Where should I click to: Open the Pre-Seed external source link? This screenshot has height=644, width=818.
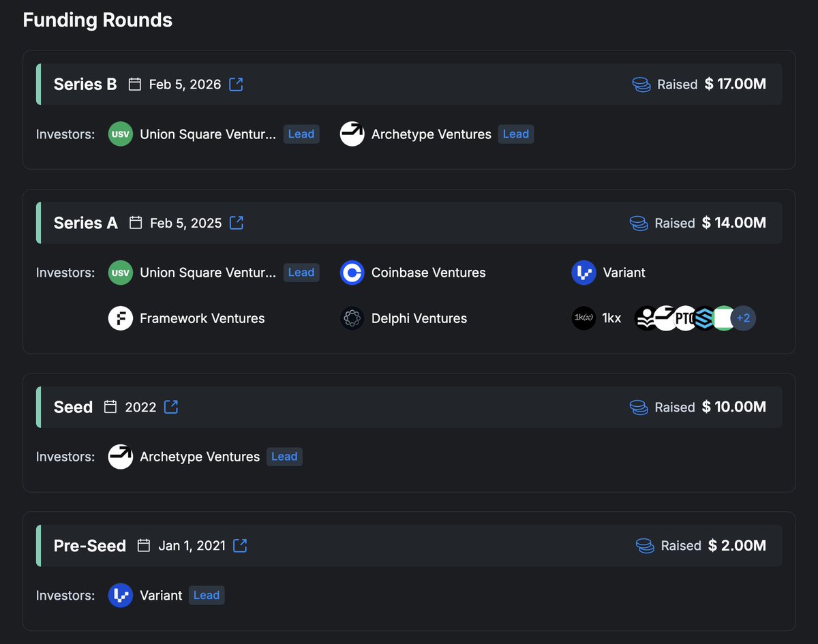[240, 545]
